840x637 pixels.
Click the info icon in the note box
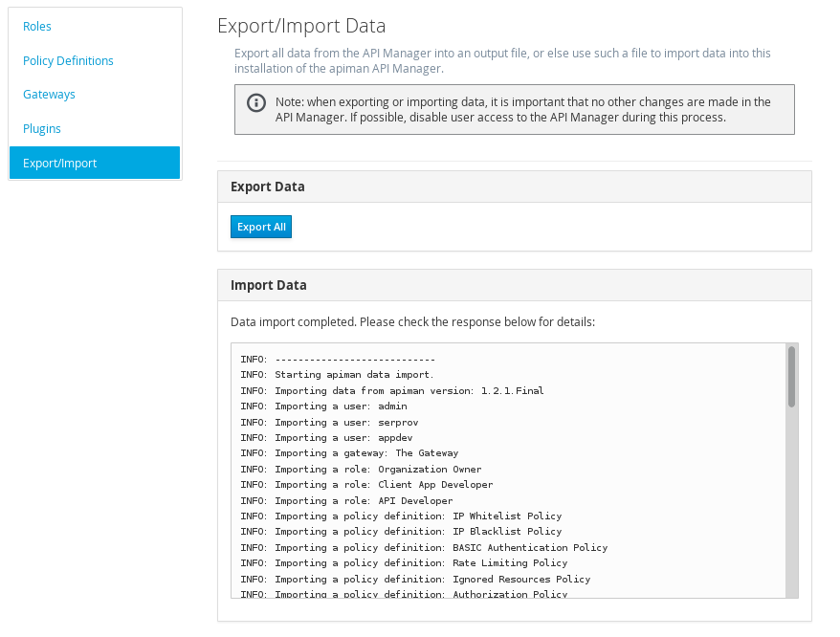tap(256, 103)
